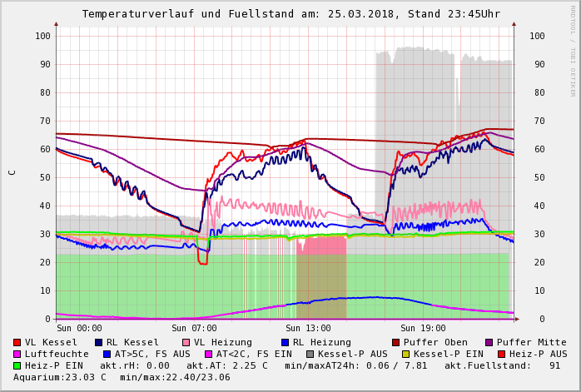
Task: Select the gray Kessel-P AUS swatch
Action: pyautogui.click(x=310, y=354)
